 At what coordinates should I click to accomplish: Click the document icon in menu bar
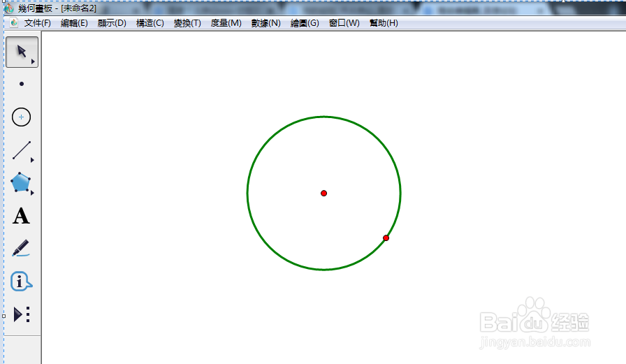click(x=14, y=23)
